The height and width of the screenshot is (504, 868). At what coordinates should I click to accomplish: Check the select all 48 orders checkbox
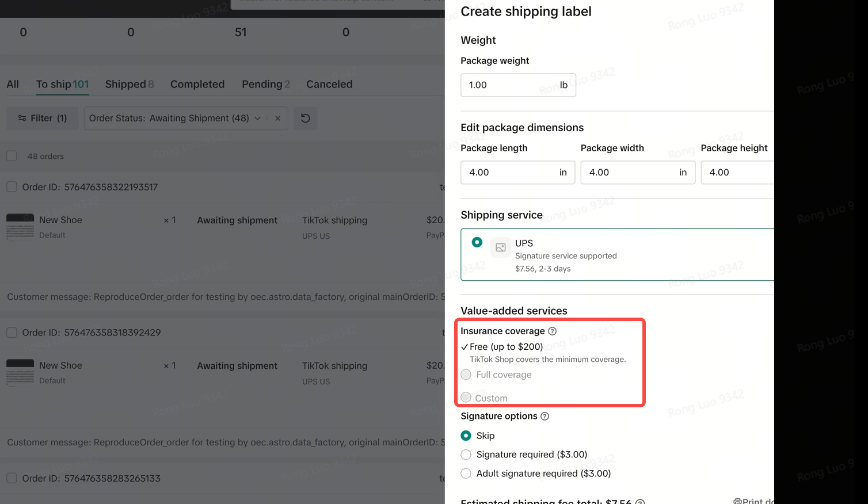[12, 156]
